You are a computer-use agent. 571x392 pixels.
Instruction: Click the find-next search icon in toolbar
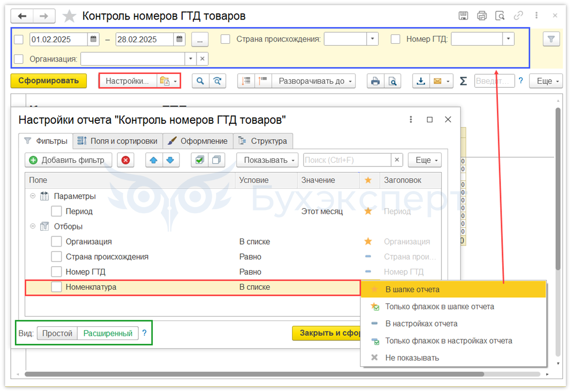(x=218, y=81)
